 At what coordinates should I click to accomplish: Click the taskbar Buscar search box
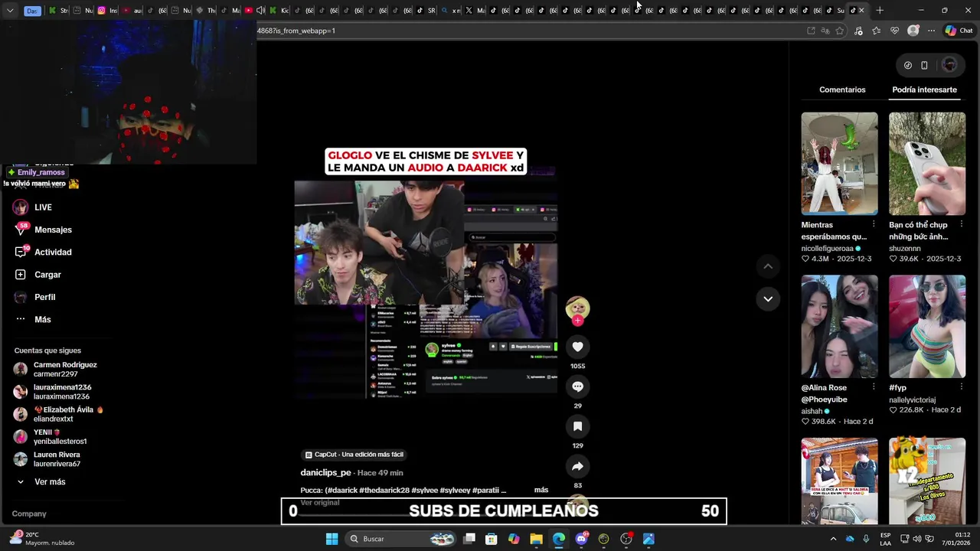(400, 539)
